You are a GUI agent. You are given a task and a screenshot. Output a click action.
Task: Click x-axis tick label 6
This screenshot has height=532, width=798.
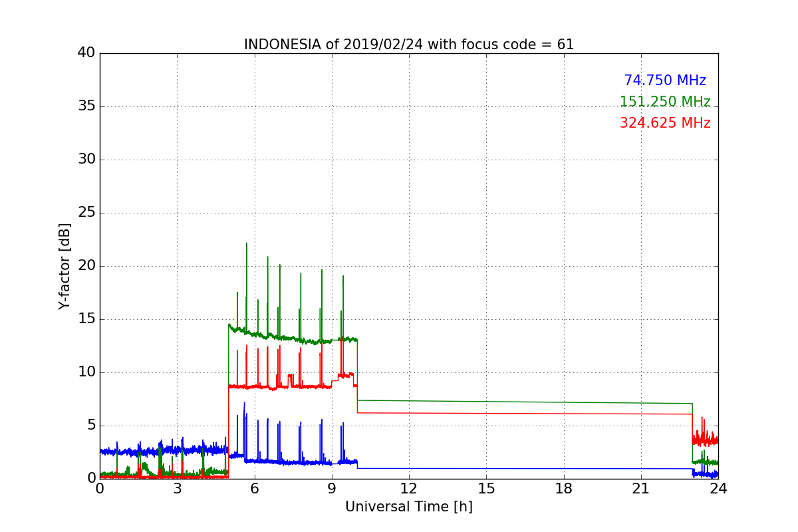click(x=255, y=488)
